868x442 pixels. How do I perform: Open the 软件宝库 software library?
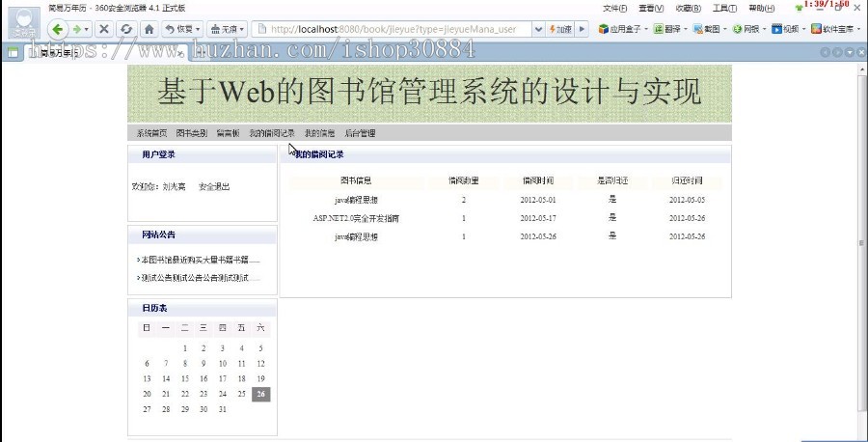pyautogui.click(x=832, y=29)
